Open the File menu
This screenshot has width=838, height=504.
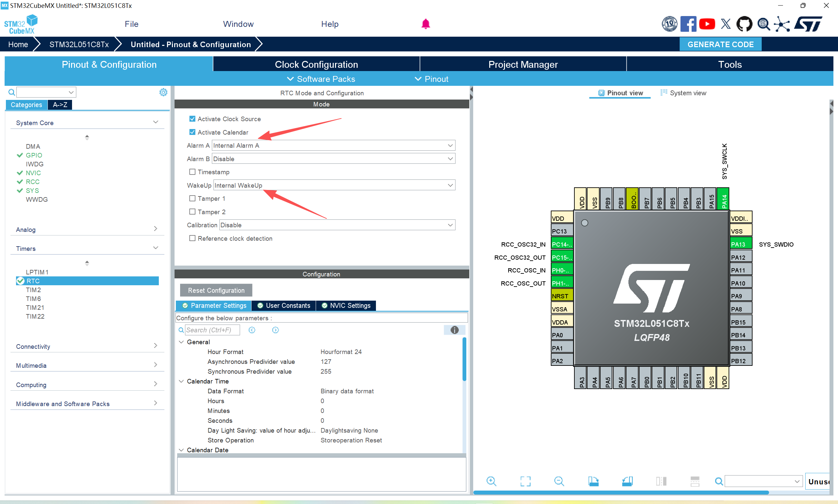pyautogui.click(x=131, y=24)
